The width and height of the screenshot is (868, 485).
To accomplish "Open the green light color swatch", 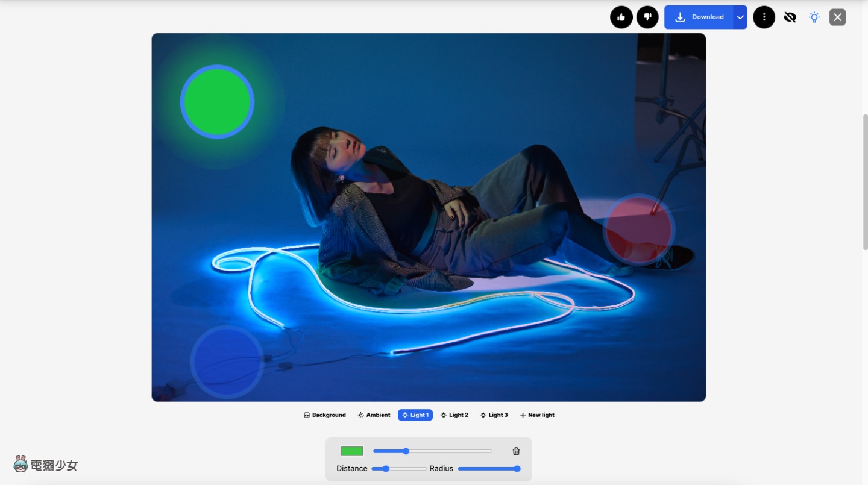I will 352,451.
